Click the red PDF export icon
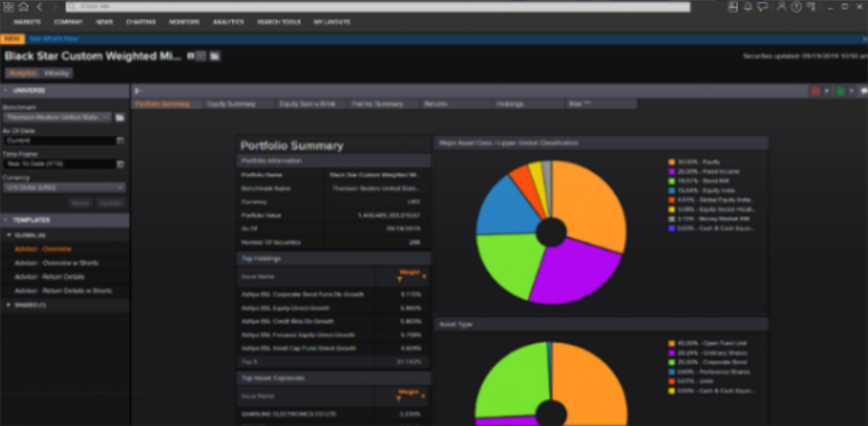 click(815, 91)
